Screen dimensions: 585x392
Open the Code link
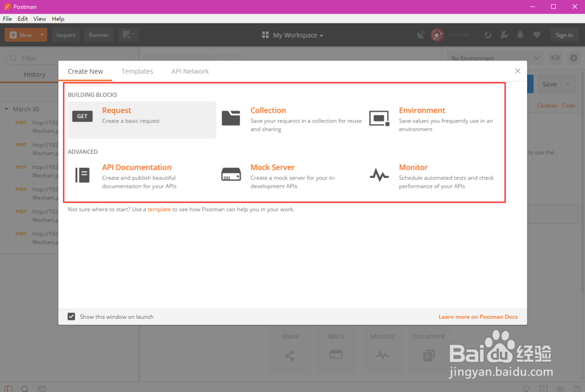(568, 105)
